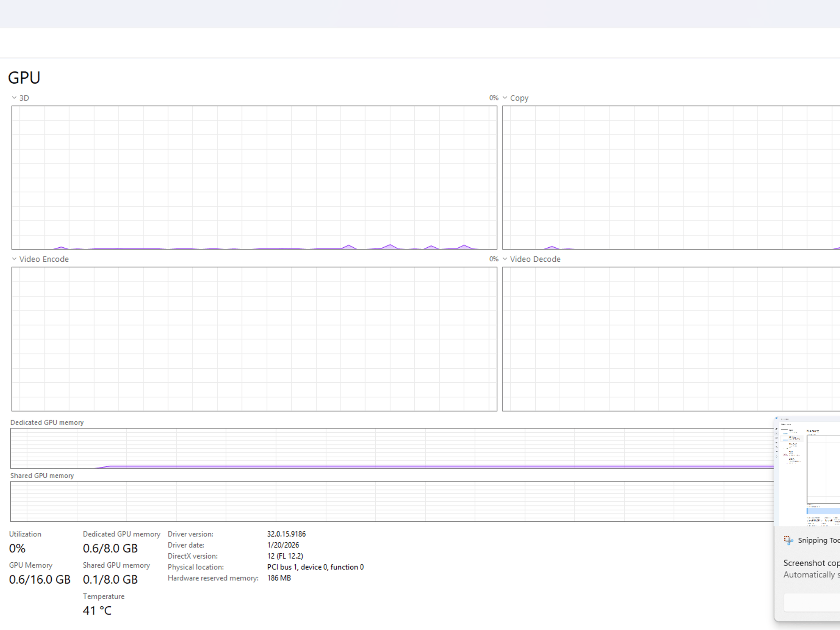Click the Snipping Tool scissors icon
This screenshot has width=840, height=630.
point(788,540)
